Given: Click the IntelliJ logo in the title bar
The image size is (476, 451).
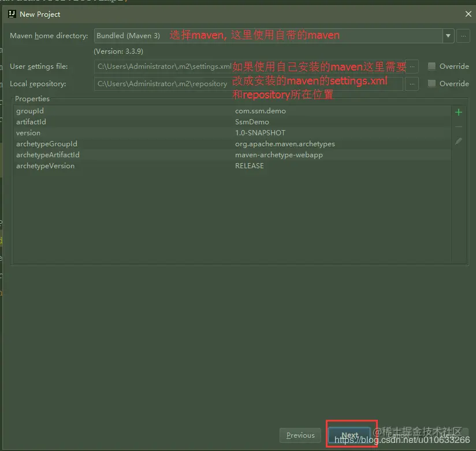Looking at the screenshot, I should [12, 14].
